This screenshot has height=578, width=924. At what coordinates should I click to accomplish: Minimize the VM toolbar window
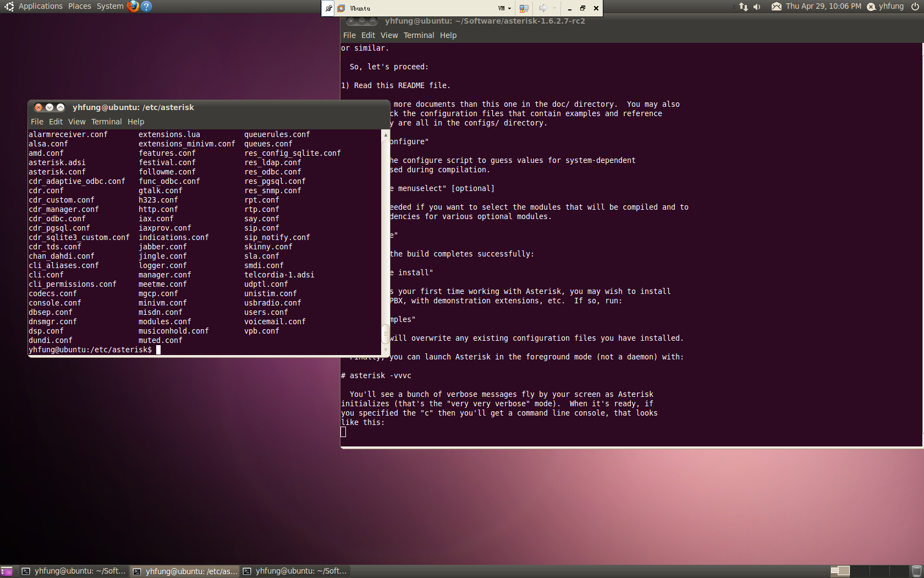(x=569, y=8)
